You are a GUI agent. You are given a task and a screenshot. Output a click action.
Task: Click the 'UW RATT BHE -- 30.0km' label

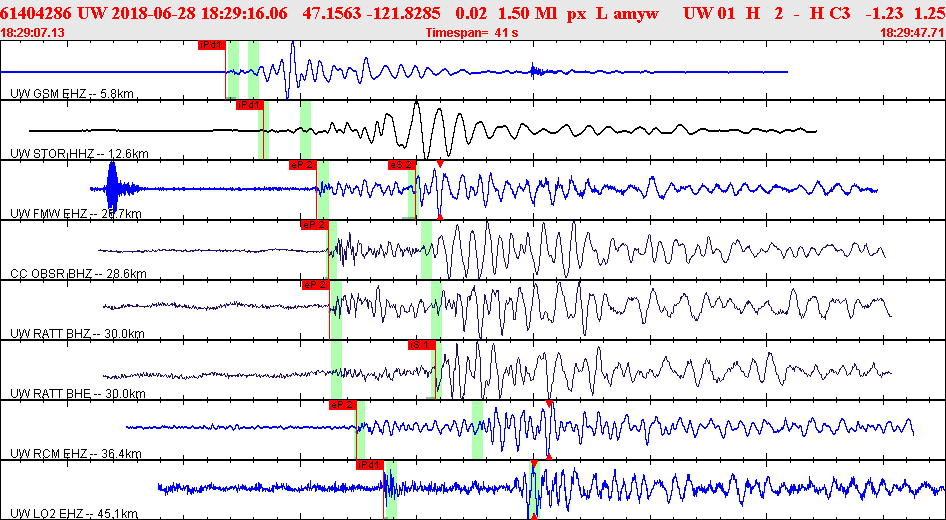coord(78,393)
